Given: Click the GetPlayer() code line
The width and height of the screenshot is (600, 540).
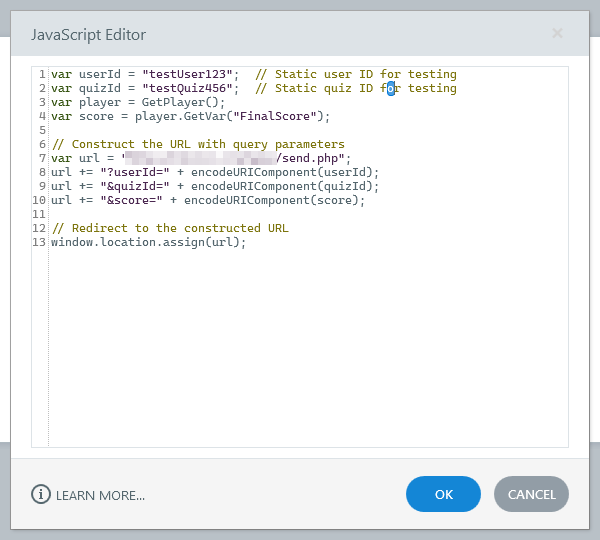Looking at the screenshot, I should (138, 102).
